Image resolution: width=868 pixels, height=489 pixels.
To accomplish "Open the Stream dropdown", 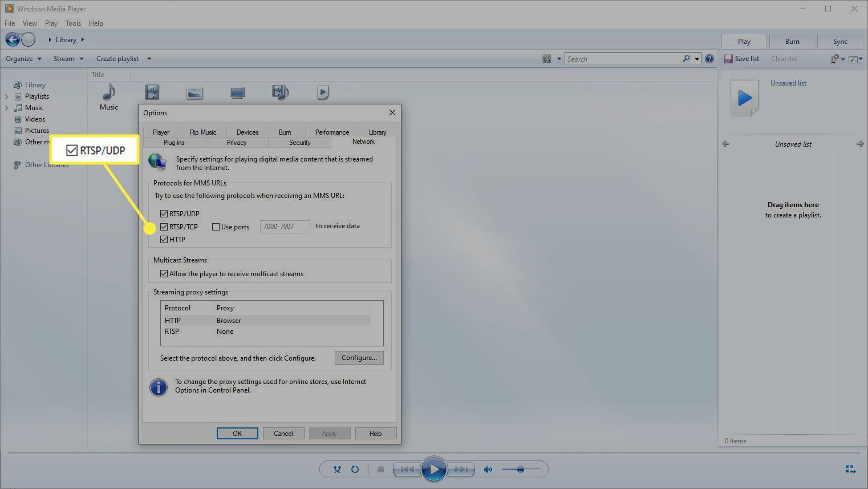I will point(68,59).
